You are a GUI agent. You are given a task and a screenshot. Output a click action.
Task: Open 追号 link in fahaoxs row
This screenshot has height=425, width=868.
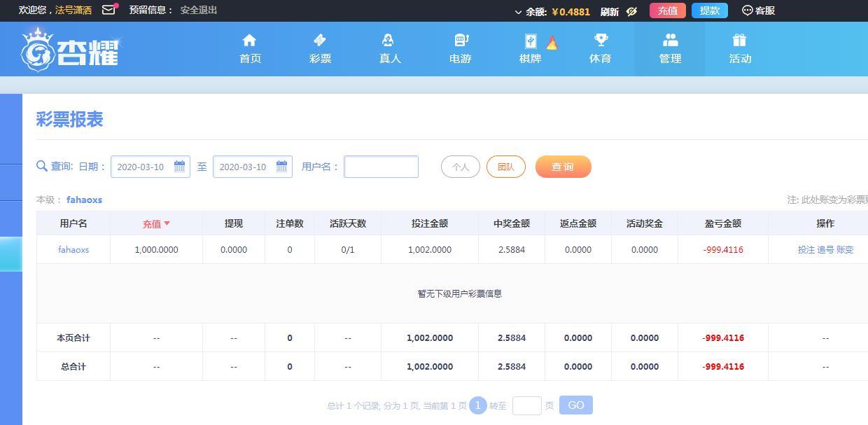(x=825, y=249)
